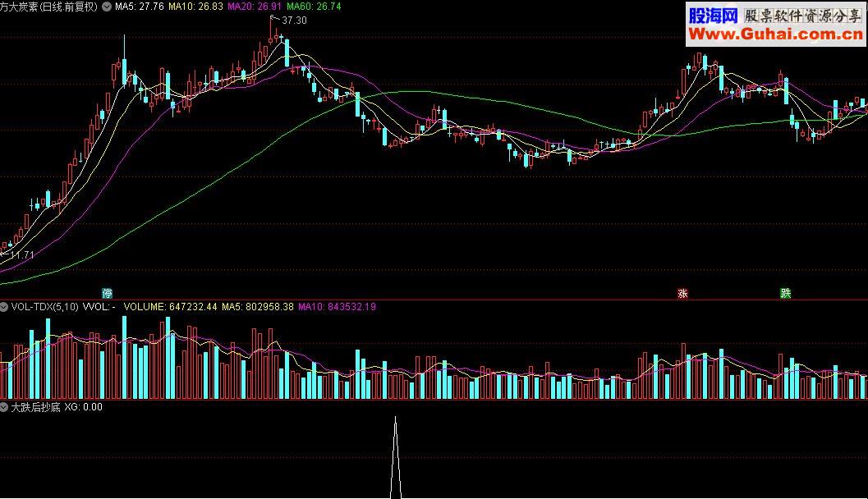Screen dimensions: 868x499
Task: Click the VOLUME: 647232.44 value
Action: pyautogui.click(x=171, y=306)
